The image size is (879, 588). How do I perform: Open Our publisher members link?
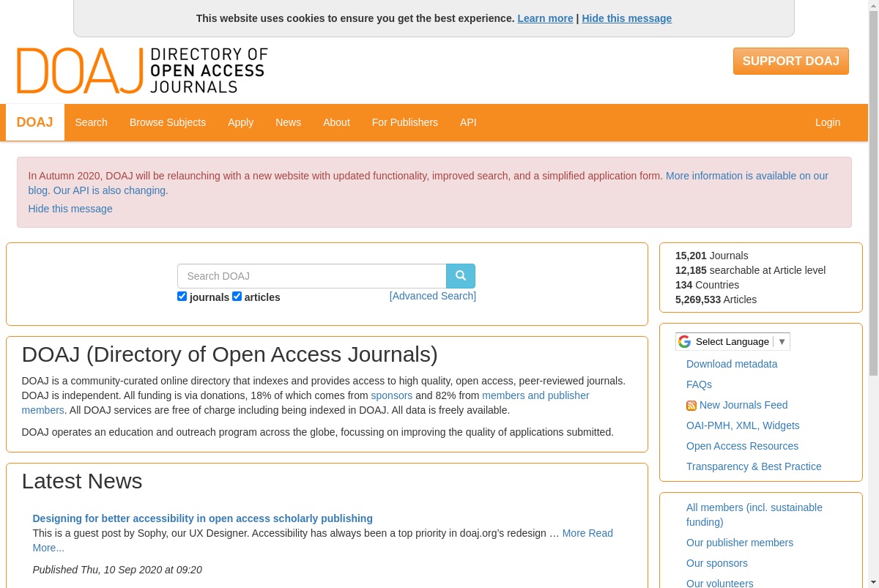click(740, 543)
